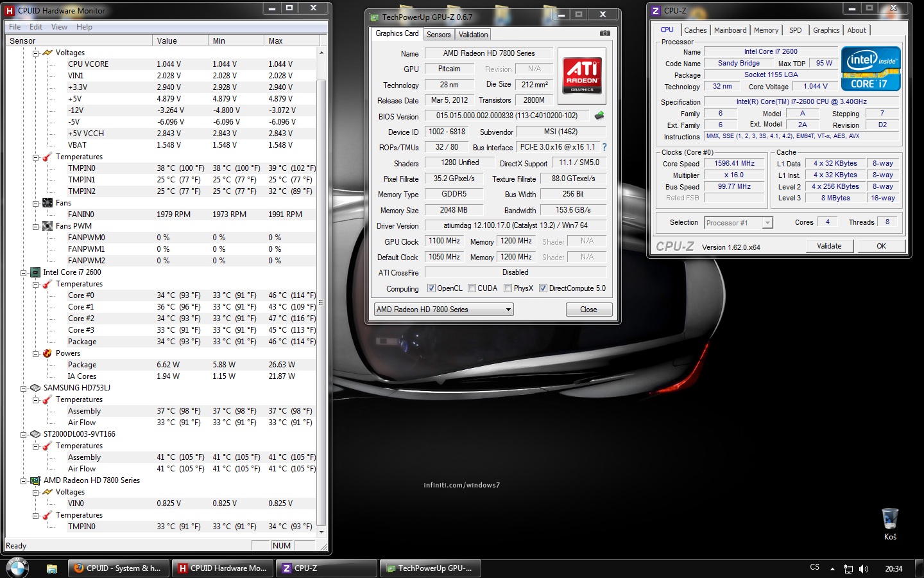
Task: Click the GPU-Z screenshot camera icon
Action: pyautogui.click(x=604, y=33)
